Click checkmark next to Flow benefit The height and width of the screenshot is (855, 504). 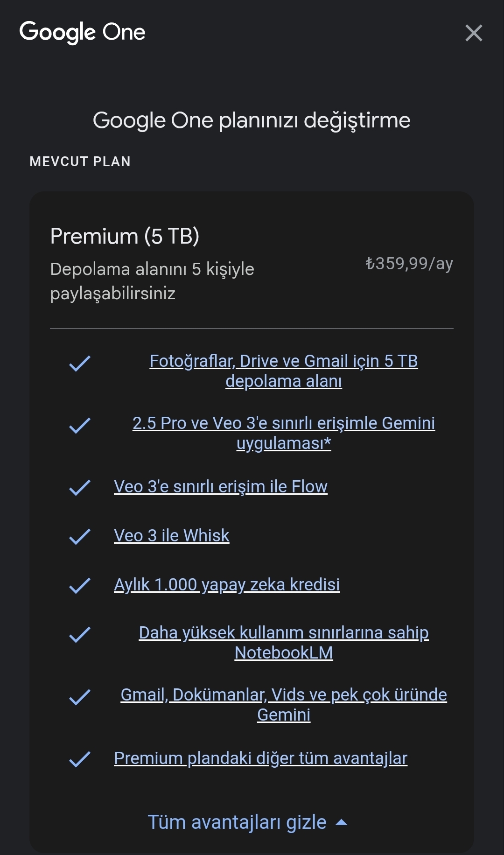point(80,488)
